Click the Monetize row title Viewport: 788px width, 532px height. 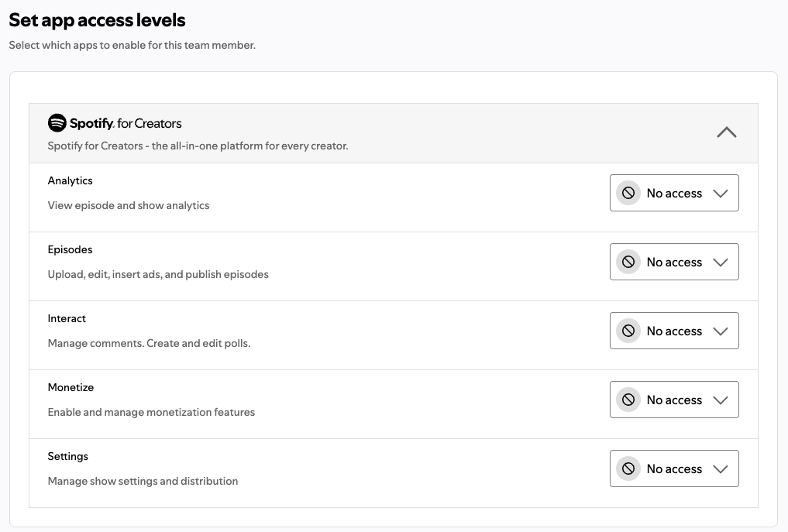tap(71, 387)
